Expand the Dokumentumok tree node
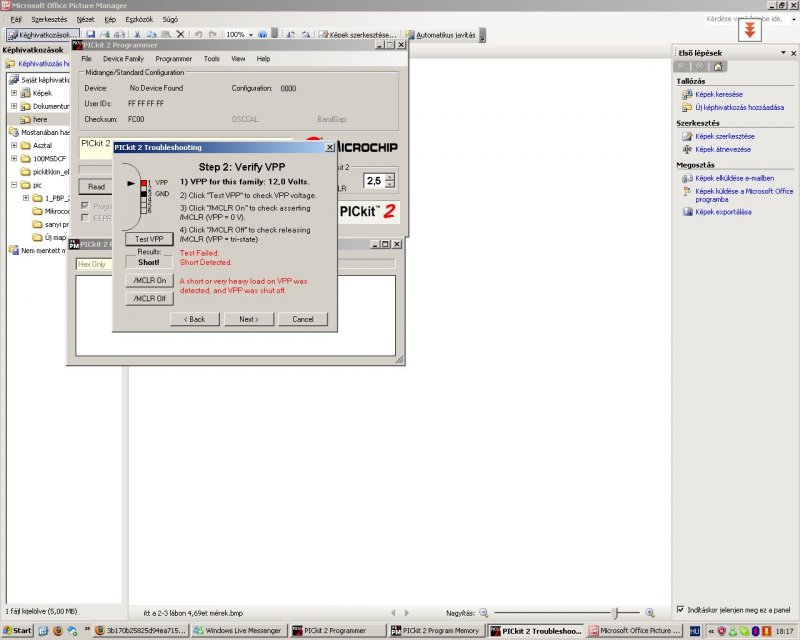The image size is (800, 640). 14,106
